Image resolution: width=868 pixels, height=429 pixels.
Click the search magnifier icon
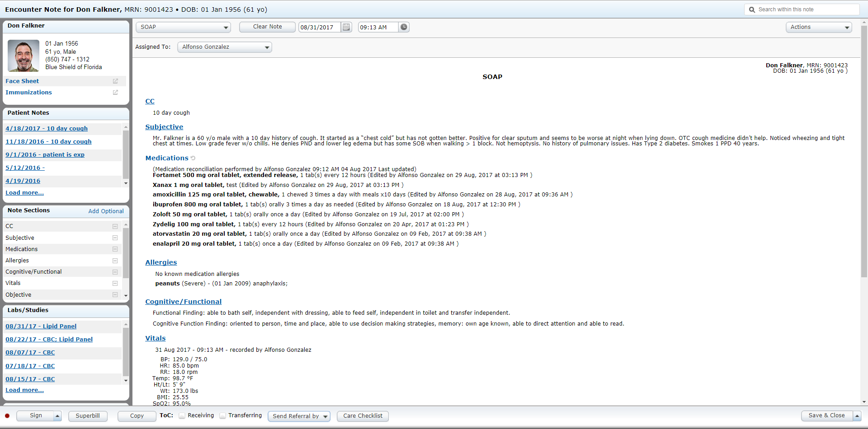(x=752, y=9)
